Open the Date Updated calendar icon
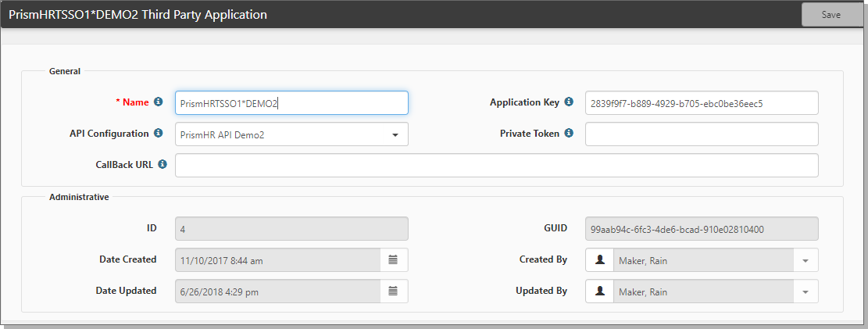 393,291
